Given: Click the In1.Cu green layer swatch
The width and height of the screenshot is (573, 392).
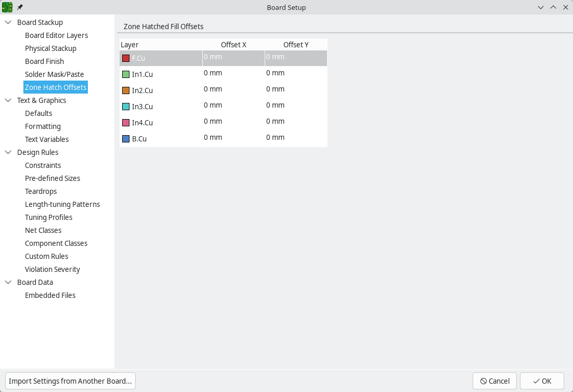Looking at the screenshot, I should click(126, 74).
